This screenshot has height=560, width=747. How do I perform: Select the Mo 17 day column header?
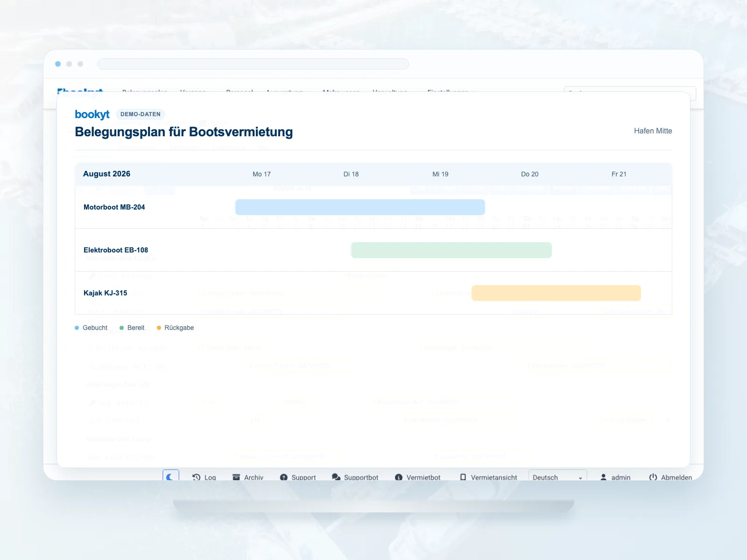pyautogui.click(x=261, y=174)
